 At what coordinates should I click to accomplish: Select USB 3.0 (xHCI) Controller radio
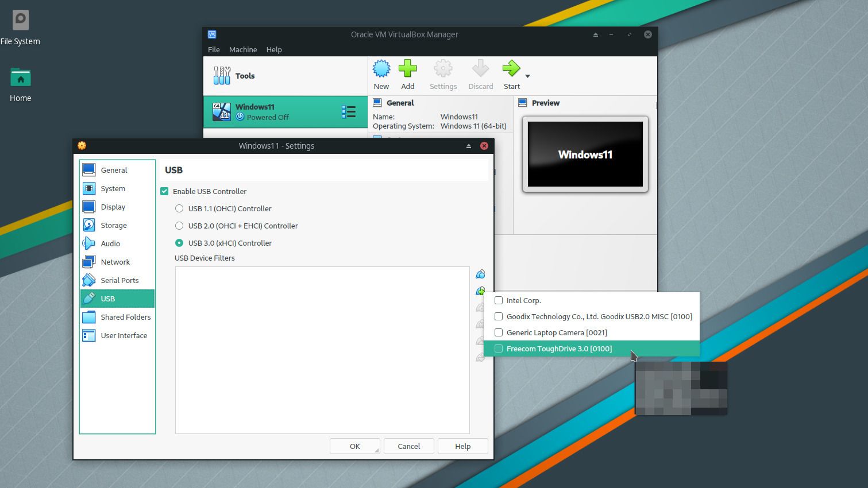[179, 243]
